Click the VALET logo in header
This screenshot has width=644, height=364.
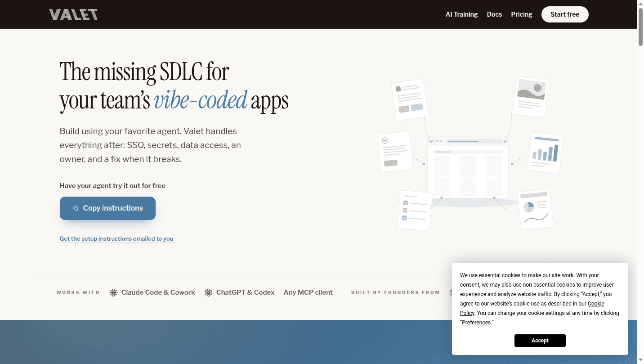click(73, 14)
